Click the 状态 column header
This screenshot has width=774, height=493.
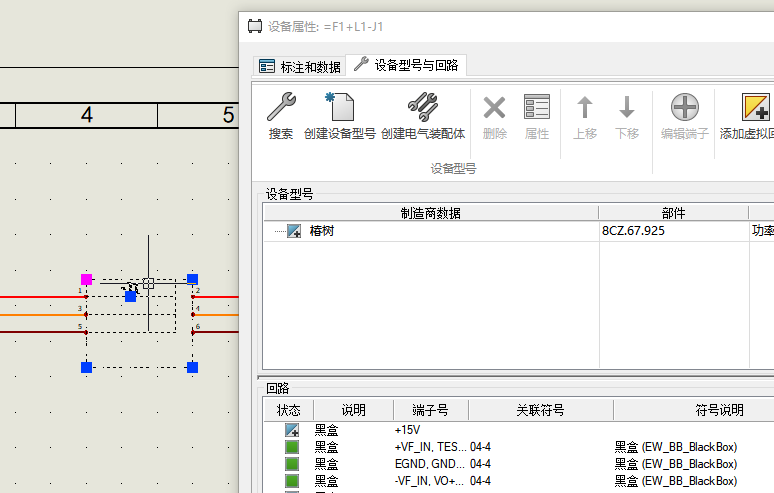tap(288, 410)
